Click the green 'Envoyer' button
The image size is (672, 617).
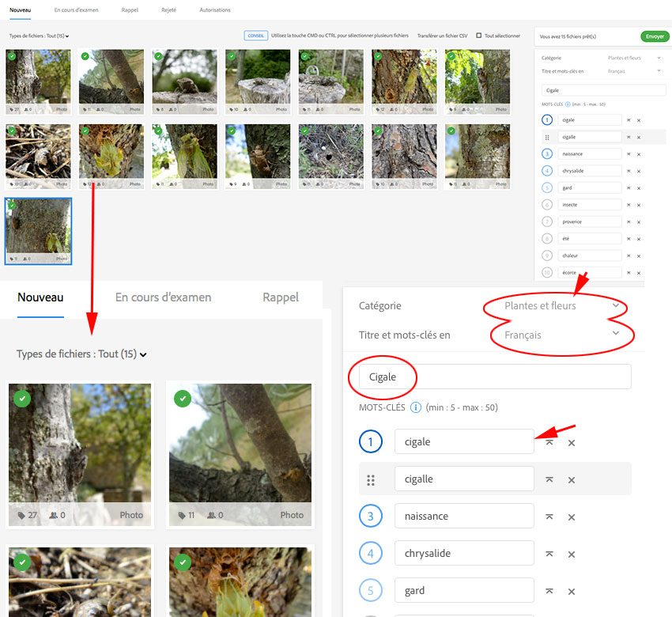click(655, 36)
